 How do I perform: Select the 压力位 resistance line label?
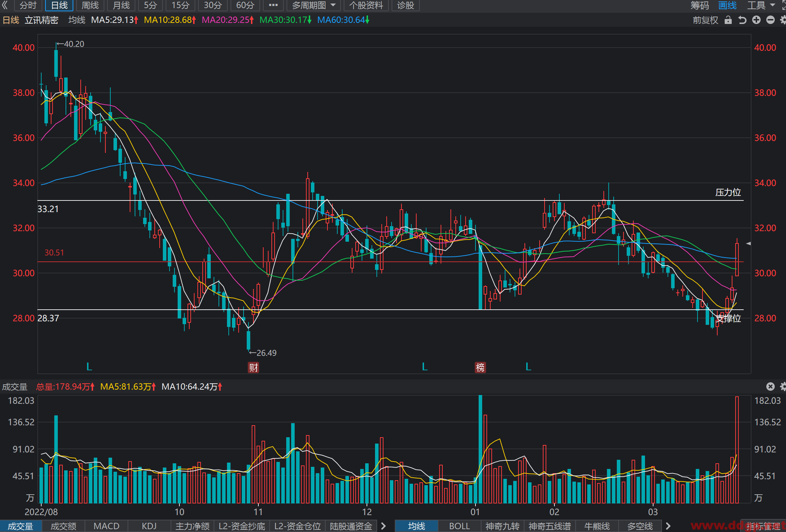pyautogui.click(x=728, y=192)
